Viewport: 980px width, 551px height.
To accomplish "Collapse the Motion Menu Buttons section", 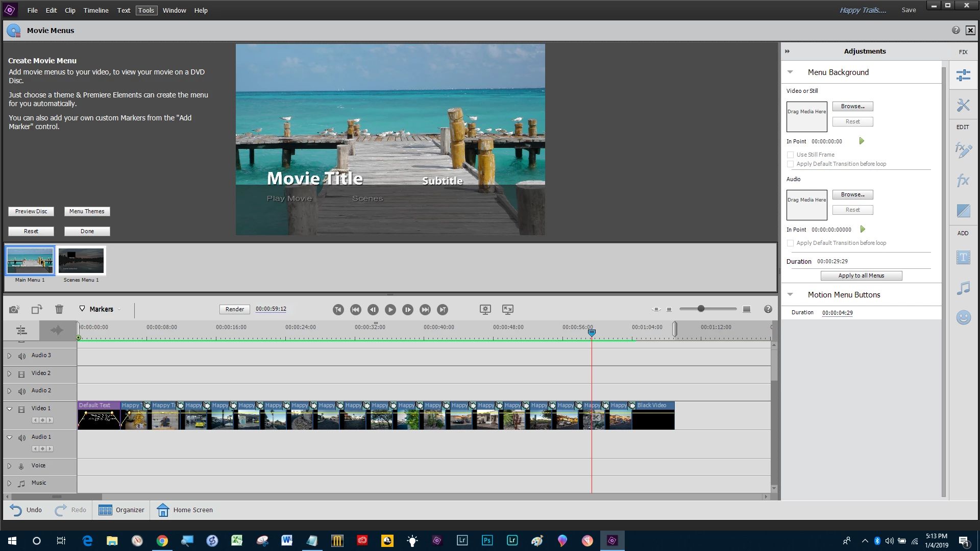I will (790, 294).
